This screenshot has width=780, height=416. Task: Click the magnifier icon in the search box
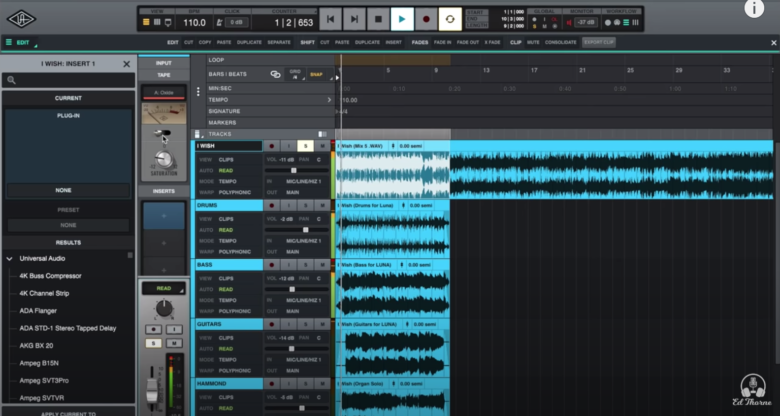(11, 80)
